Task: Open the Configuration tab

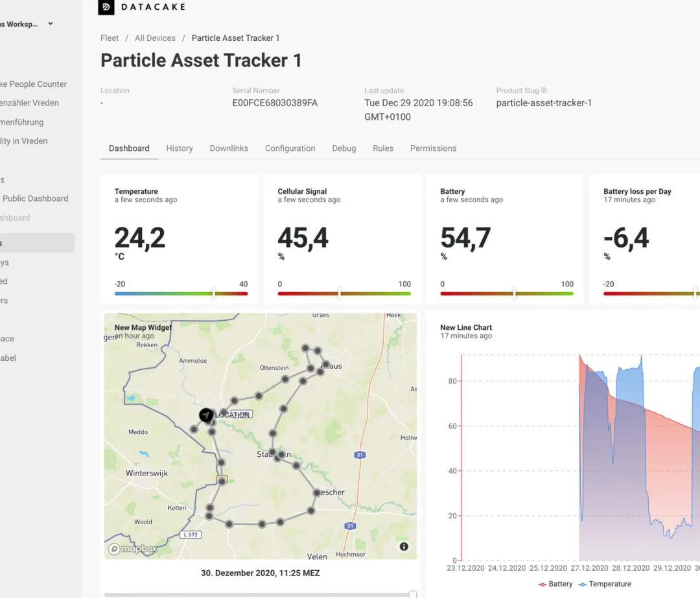Action: tap(290, 148)
